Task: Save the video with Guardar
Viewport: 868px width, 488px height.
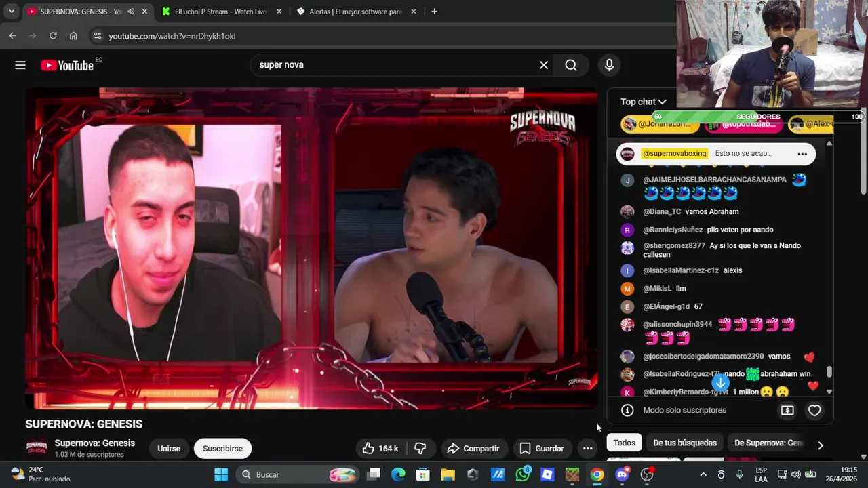Action: click(x=541, y=449)
